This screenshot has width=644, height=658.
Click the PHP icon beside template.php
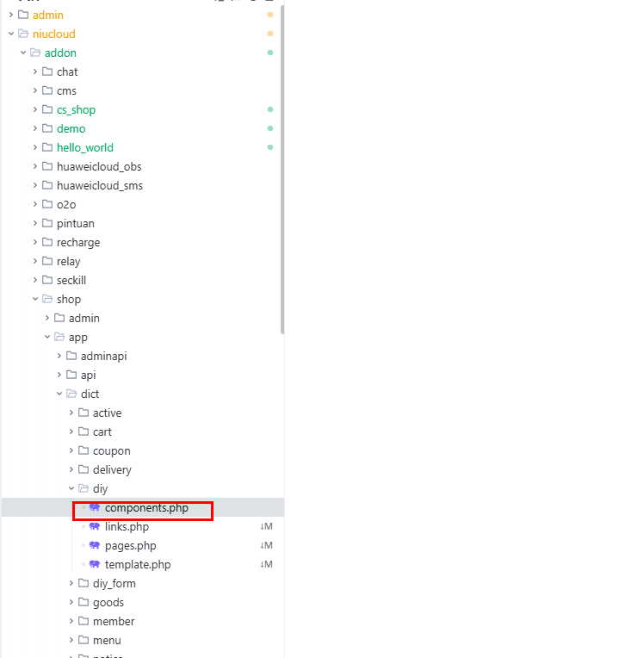pyautogui.click(x=95, y=565)
